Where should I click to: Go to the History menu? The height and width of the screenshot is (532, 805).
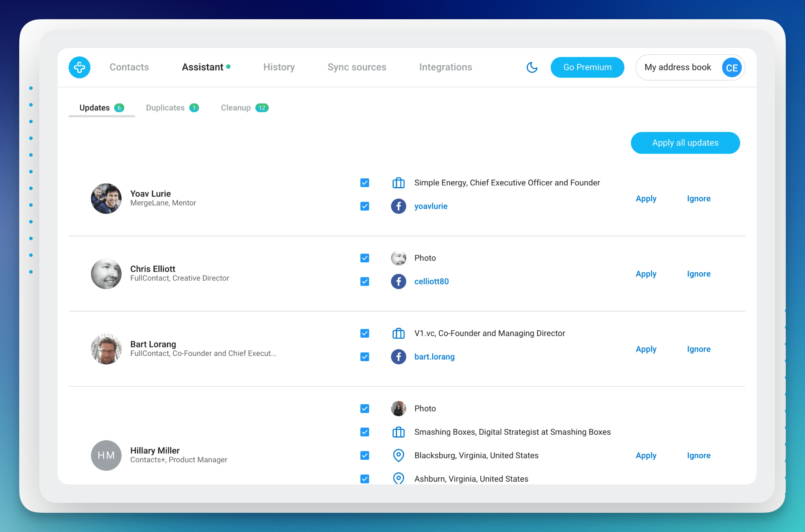pyautogui.click(x=279, y=67)
